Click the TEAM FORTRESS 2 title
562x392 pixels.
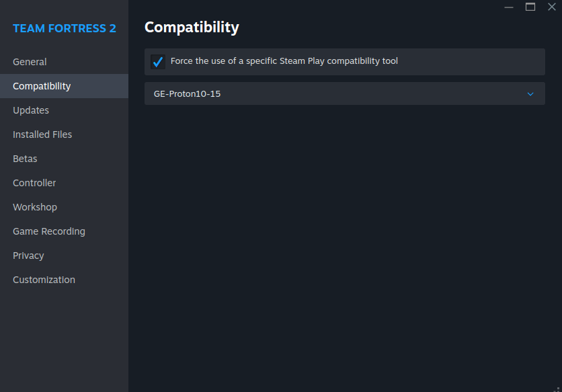pos(65,28)
